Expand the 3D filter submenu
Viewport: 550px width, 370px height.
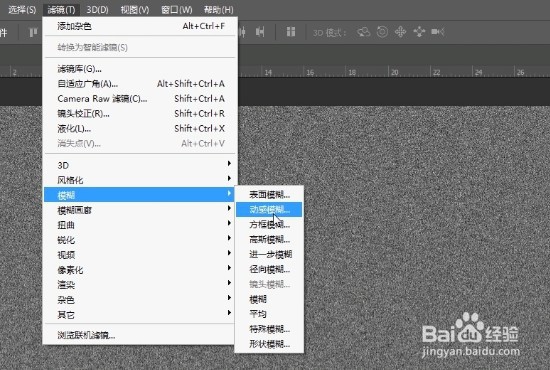point(139,165)
